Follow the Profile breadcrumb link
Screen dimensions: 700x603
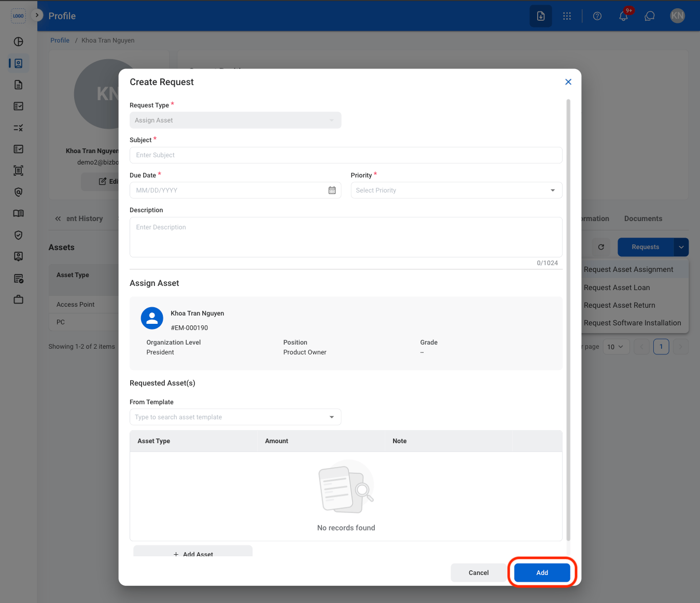(60, 40)
